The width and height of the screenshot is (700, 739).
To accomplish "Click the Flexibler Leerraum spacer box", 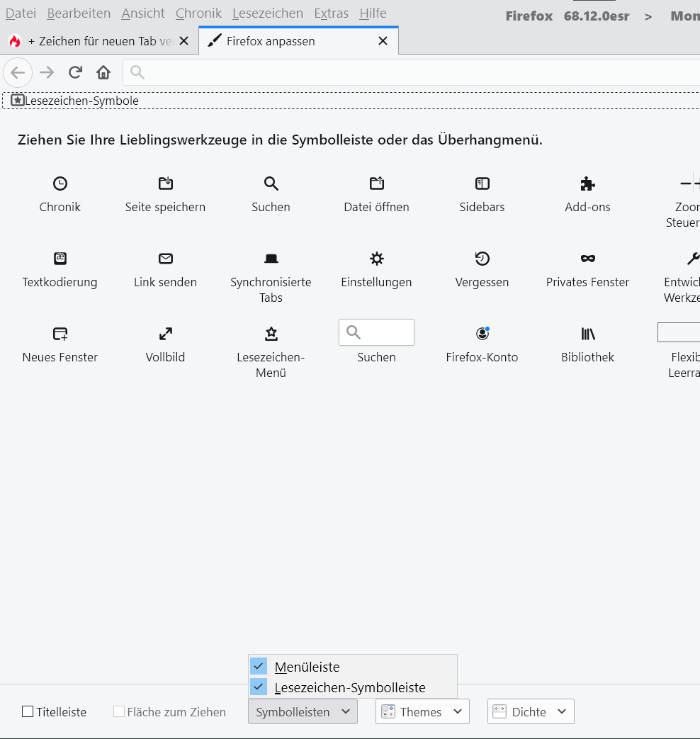I will (x=679, y=332).
